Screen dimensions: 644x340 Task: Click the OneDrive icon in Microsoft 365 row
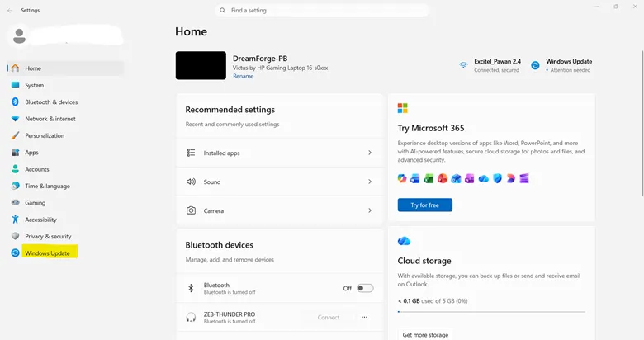(483, 178)
